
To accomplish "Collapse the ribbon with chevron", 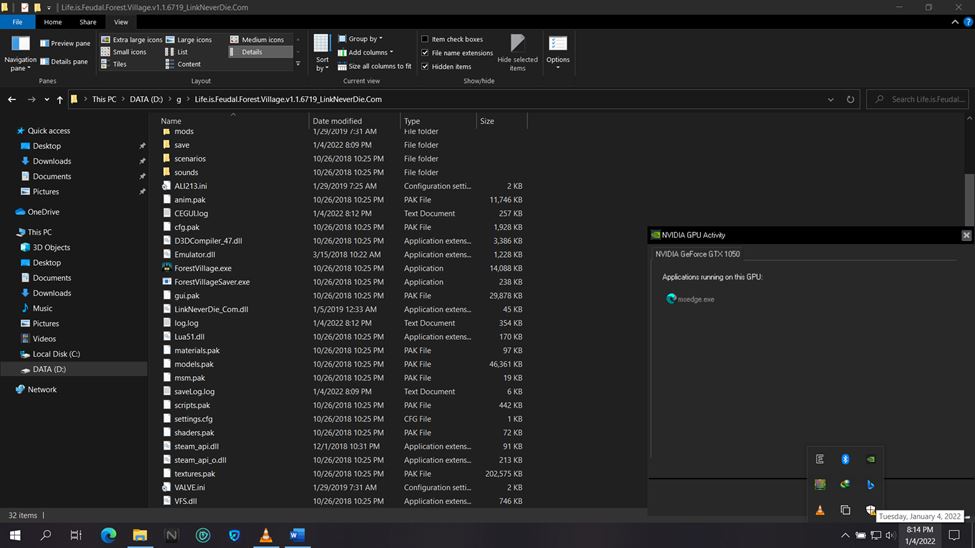I will click(954, 22).
